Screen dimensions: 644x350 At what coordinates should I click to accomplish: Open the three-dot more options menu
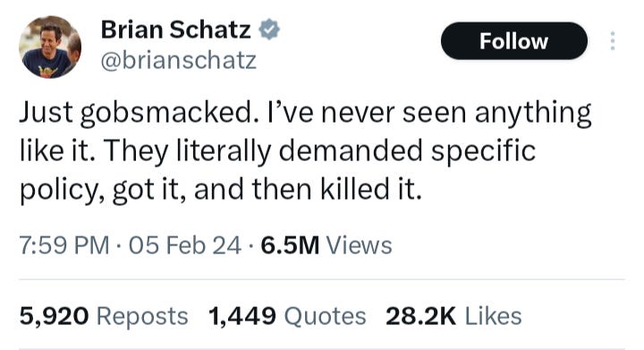(613, 41)
